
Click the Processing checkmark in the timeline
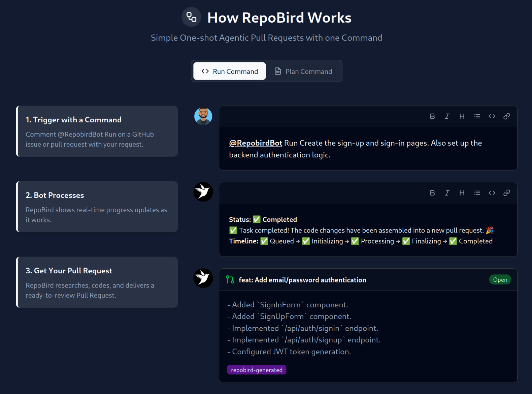pyautogui.click(x=355, y=241)
